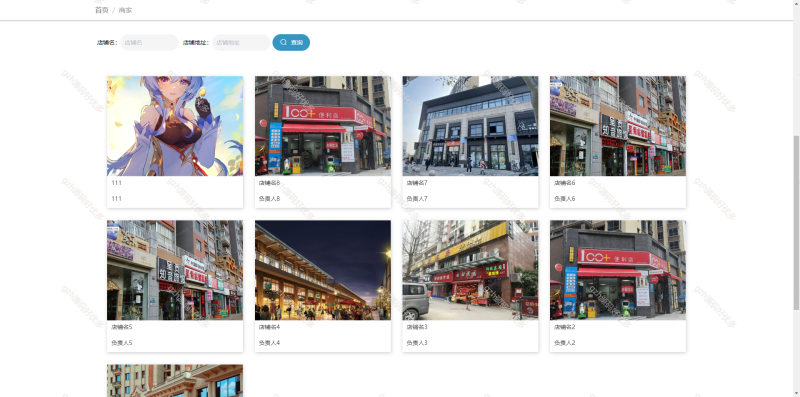Image resolution: width=800 pixels, height=397 pixels.
Task: Select the 店铺名8 title text
Action: [269, 183]
